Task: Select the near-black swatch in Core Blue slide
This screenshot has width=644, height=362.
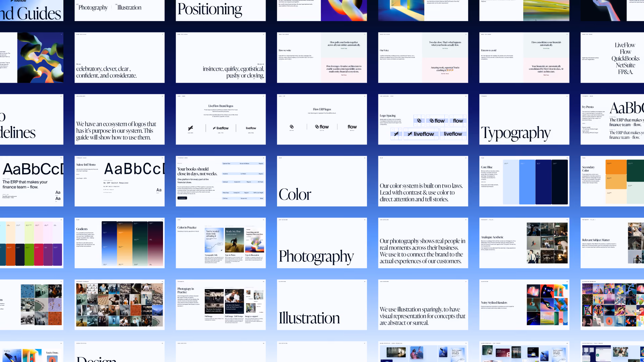Action: (x=560, y=182)
